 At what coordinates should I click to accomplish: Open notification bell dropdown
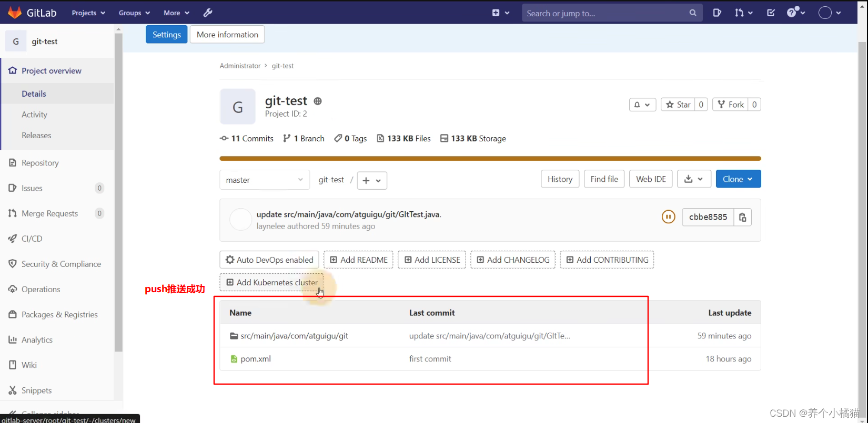[642, 105]
